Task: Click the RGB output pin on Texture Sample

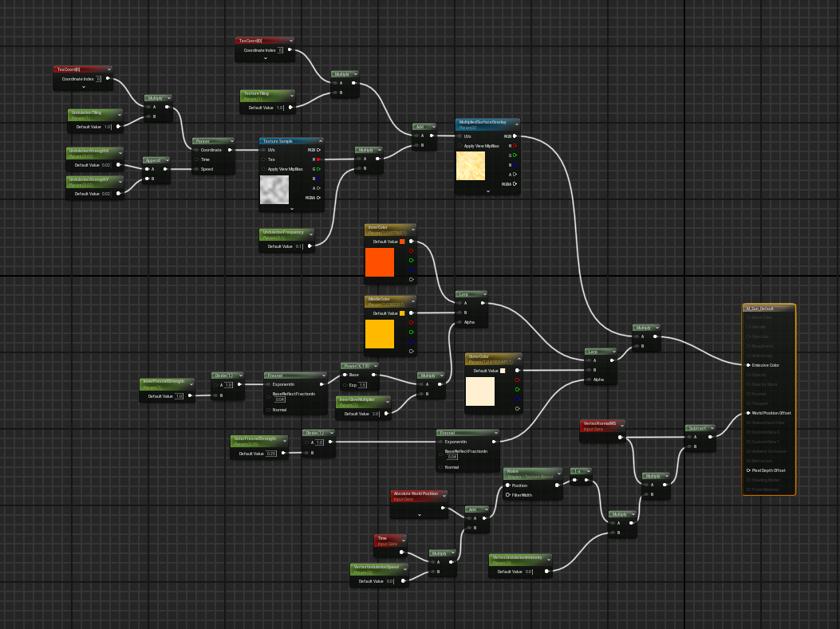Action: point(318,150)
